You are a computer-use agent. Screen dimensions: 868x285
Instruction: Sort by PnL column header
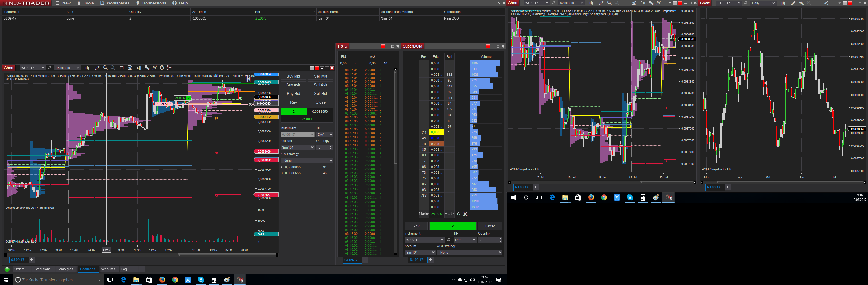coord(285,12)
